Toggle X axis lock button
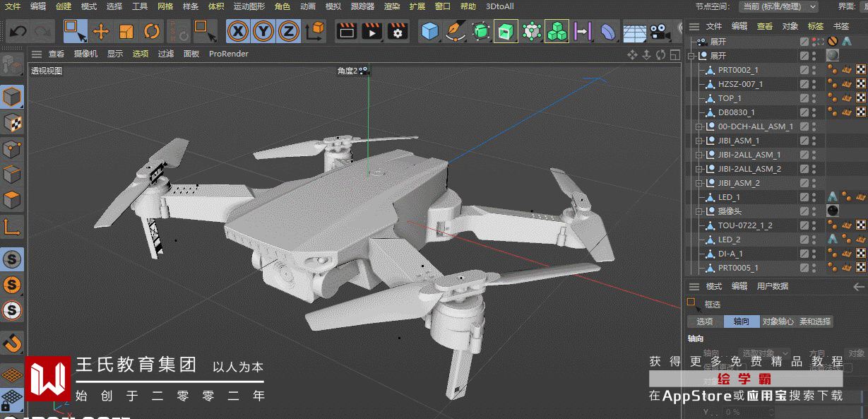 point(238,31)
